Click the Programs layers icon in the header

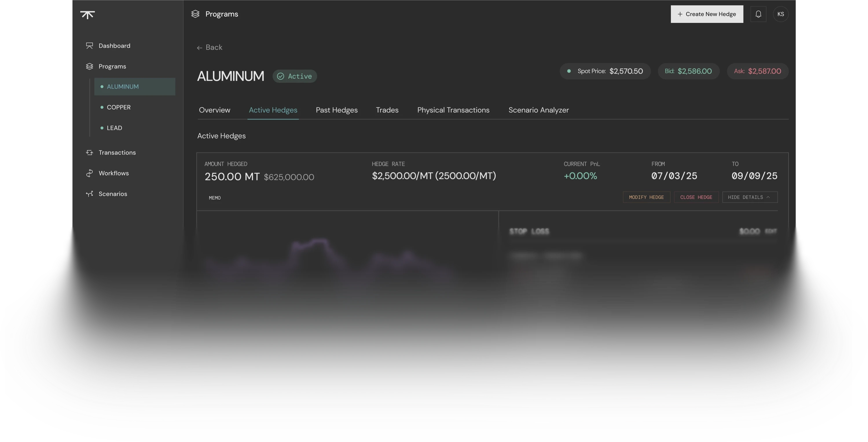coord(195,14)
